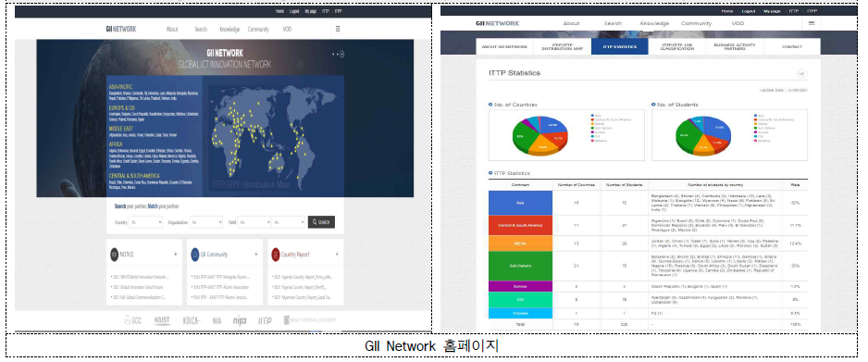The width and height of the screenshot is (868, 362).
Task: Open the Country dropdown
Action: click(145, 222)
